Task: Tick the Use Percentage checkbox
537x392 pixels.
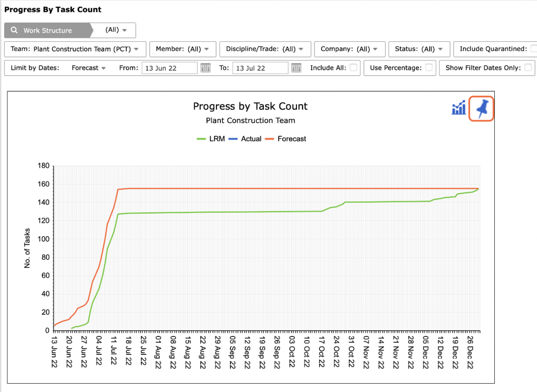Action: click(x=429, y=67)
